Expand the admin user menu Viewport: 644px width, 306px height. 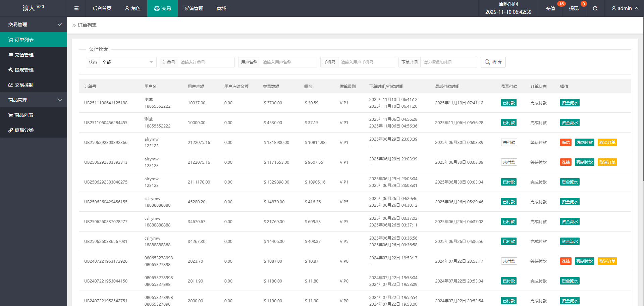point(625,8)
